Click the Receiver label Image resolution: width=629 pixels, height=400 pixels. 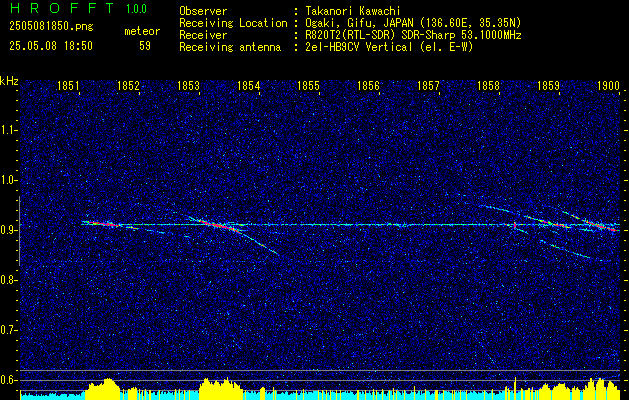coord(203,35)
